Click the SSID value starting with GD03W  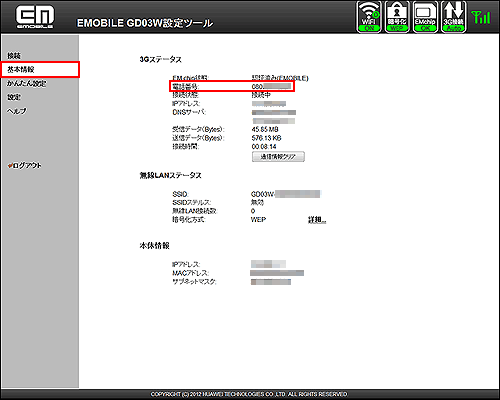tap(285, 194)
